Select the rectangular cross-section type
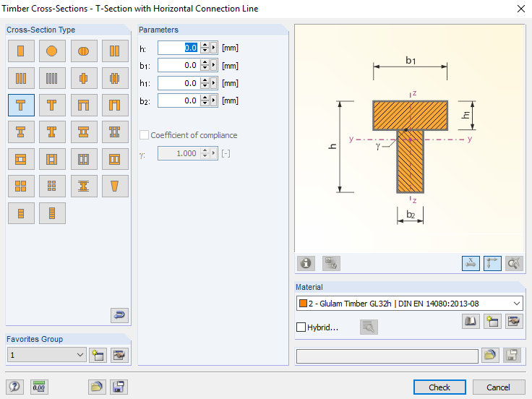Image resolution: width=532 pixels, height=399 pixels. pyautogui.click(x=21, y=51)
